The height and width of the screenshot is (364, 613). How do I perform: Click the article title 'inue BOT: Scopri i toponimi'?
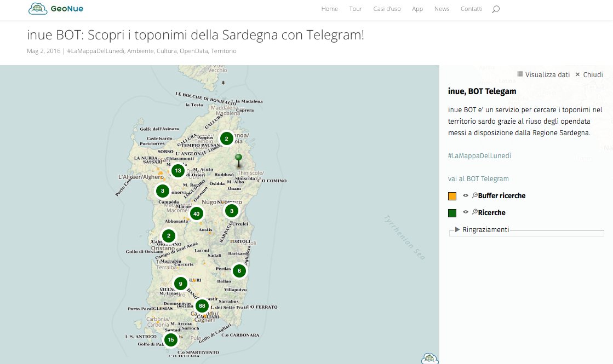coord(196,35)
